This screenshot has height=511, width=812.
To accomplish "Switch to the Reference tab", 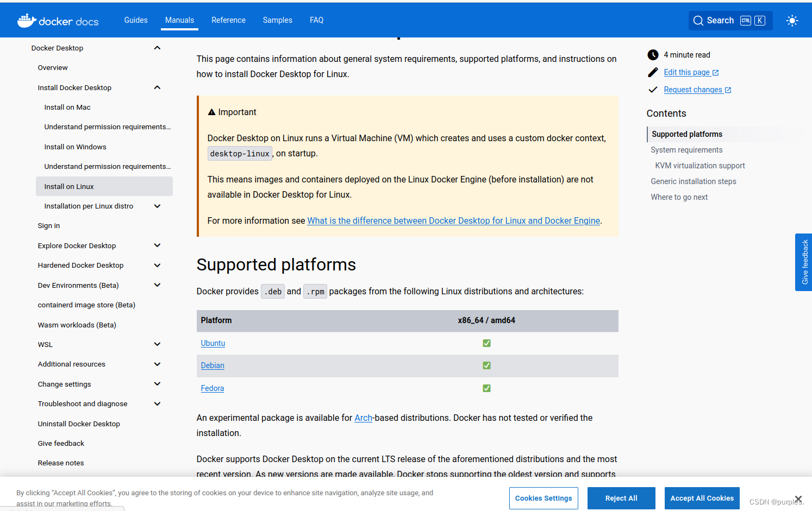I will click(x=228, y=20).
